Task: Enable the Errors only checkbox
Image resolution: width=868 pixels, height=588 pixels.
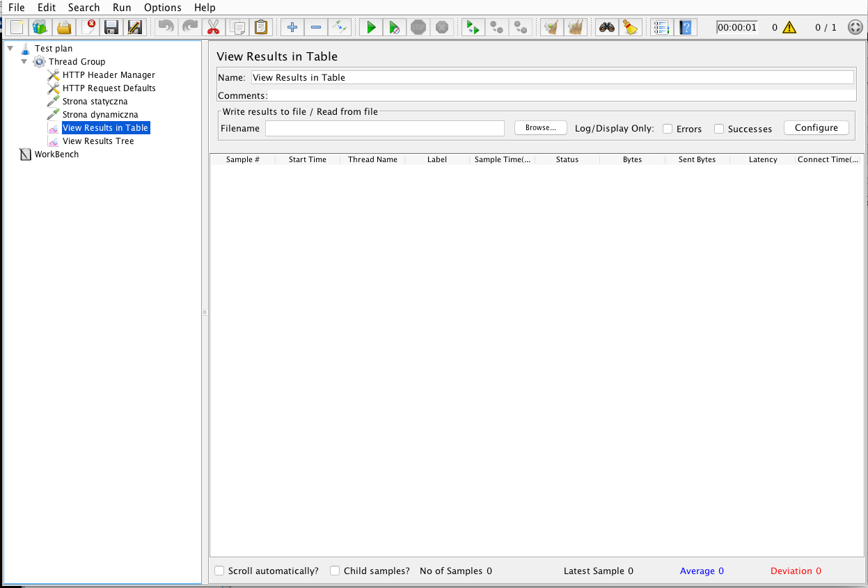Action: click(x=668, y=129)
